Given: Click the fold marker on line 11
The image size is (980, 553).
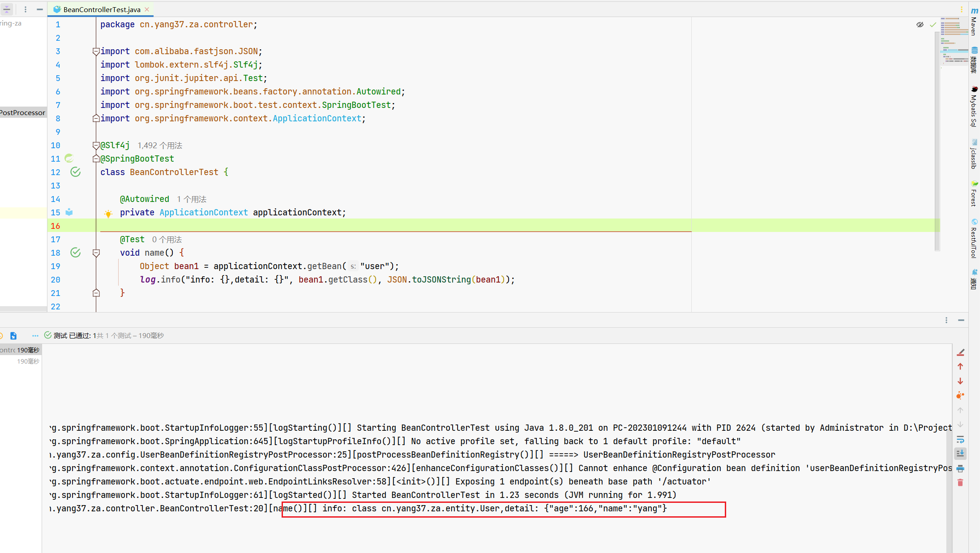Looking at the screenshot, I should pos(96,159).
